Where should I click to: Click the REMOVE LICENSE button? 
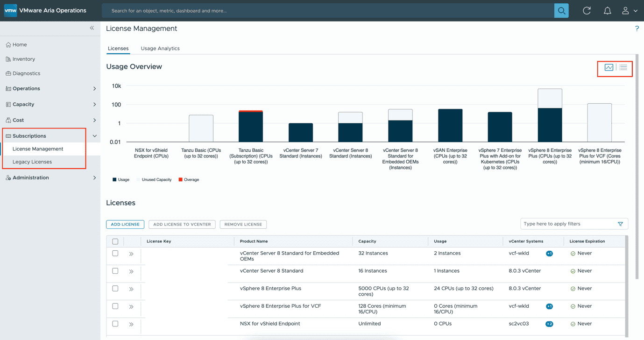click(243, 225)
